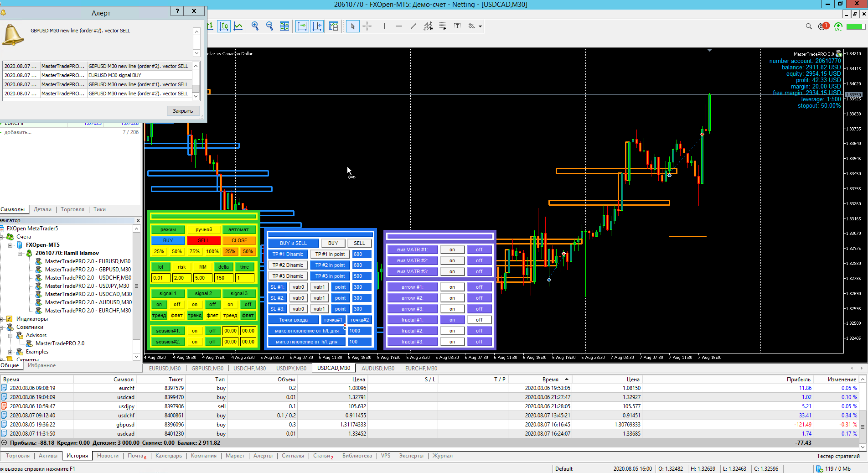Click the zoom in magnifier icon
Viewport: 868px width, 473px height.
pyautogui.click(x=255, y=26)
